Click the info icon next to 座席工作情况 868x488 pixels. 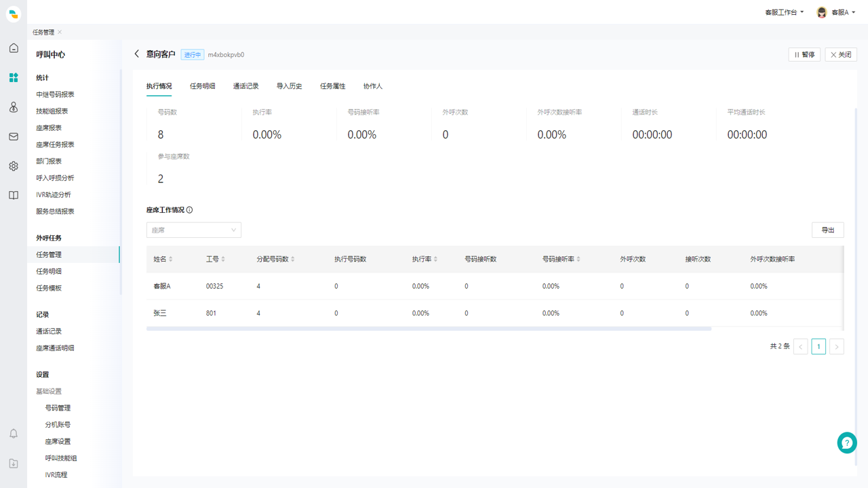tap(189, 210)
